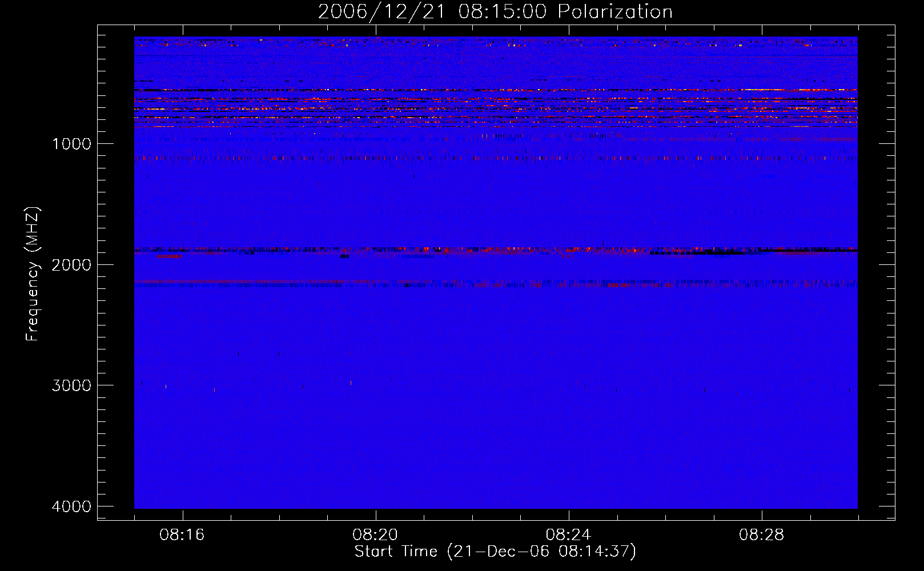The image size is (924, 571).
Task: Click the 4000 frequency tick label
Action: 71,506
